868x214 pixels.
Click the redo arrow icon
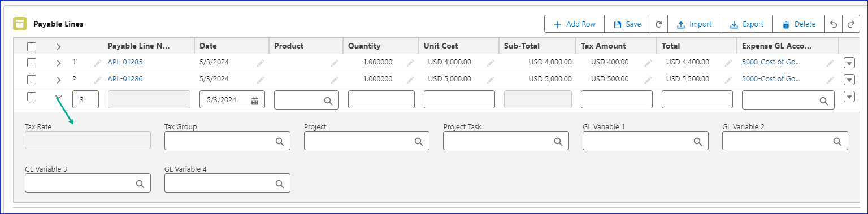click(x=850, y=24)
